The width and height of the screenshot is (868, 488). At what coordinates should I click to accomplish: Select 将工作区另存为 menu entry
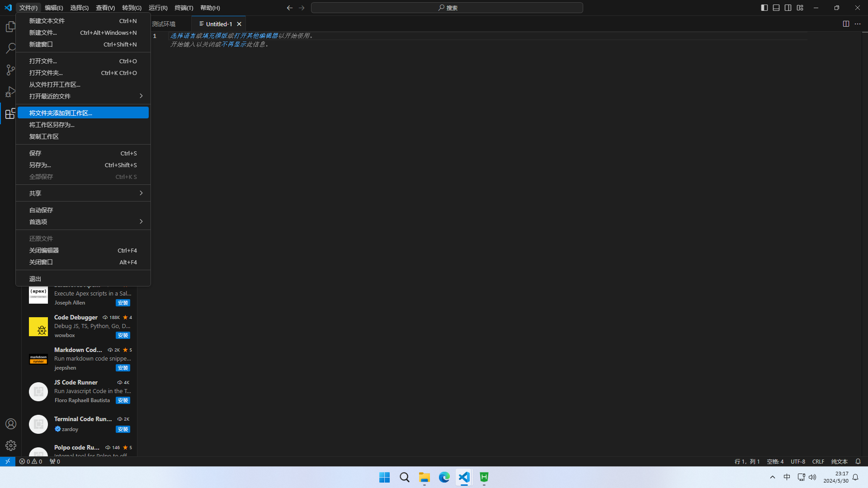pyautogui.click(x=52, y=125)
